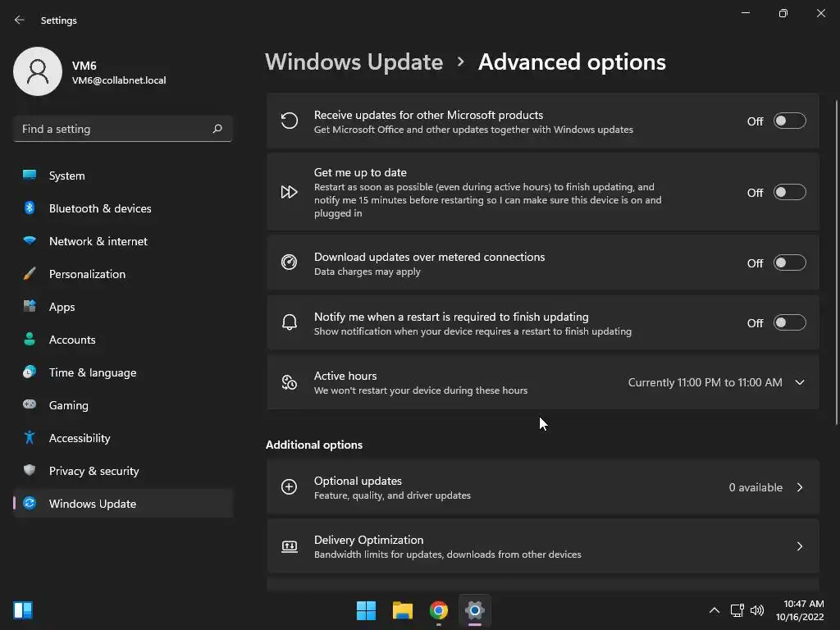Screen dimensions: 840x630
Task: Click the gauge icon beside metered connections
Action: [290, 262]
